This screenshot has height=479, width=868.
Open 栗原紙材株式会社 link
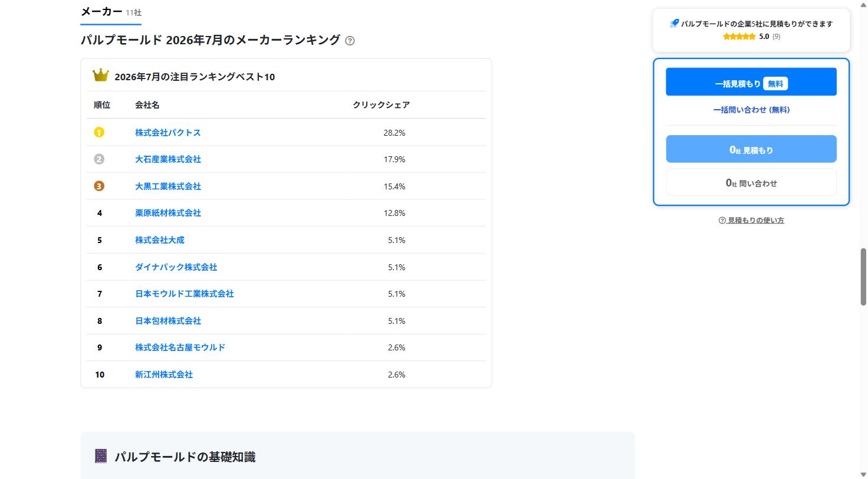tap(168, 213)
